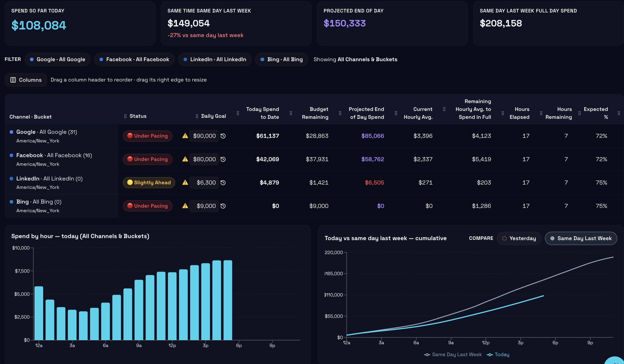Click the Current Hourly Avg. header
The height and width of the screenshot is (364, 624).
(x=418, y=113)
